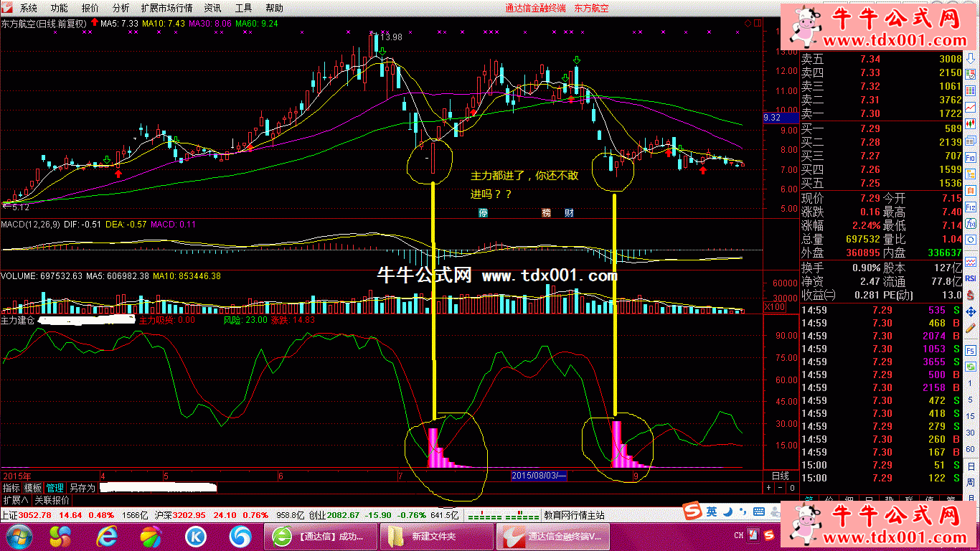Click the red S dollar icon
Screen dimensions: 980x551
(971, 294)
